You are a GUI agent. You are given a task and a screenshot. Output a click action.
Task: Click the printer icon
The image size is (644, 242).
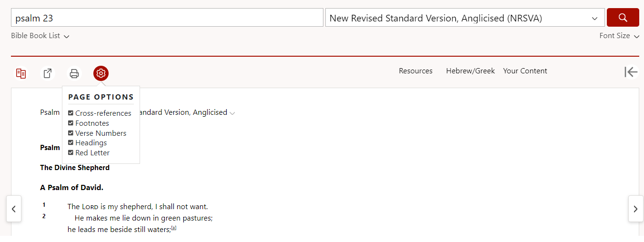pos(74,73)
